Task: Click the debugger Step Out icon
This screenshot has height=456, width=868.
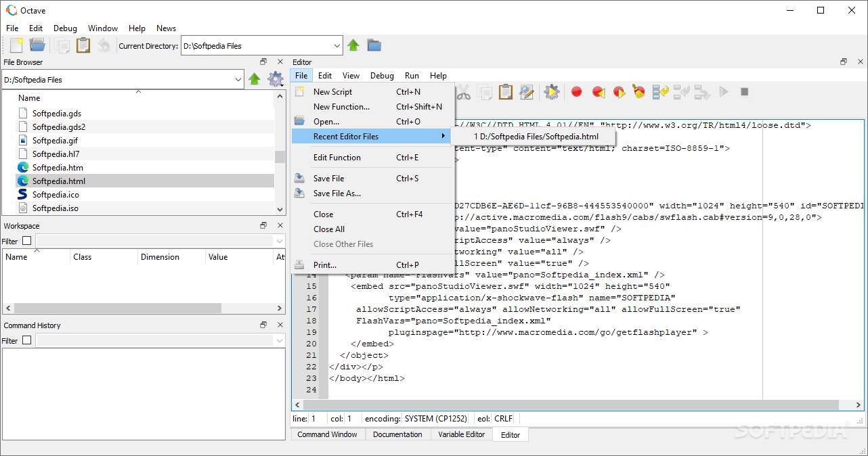Action: click(x=702, y=92)
